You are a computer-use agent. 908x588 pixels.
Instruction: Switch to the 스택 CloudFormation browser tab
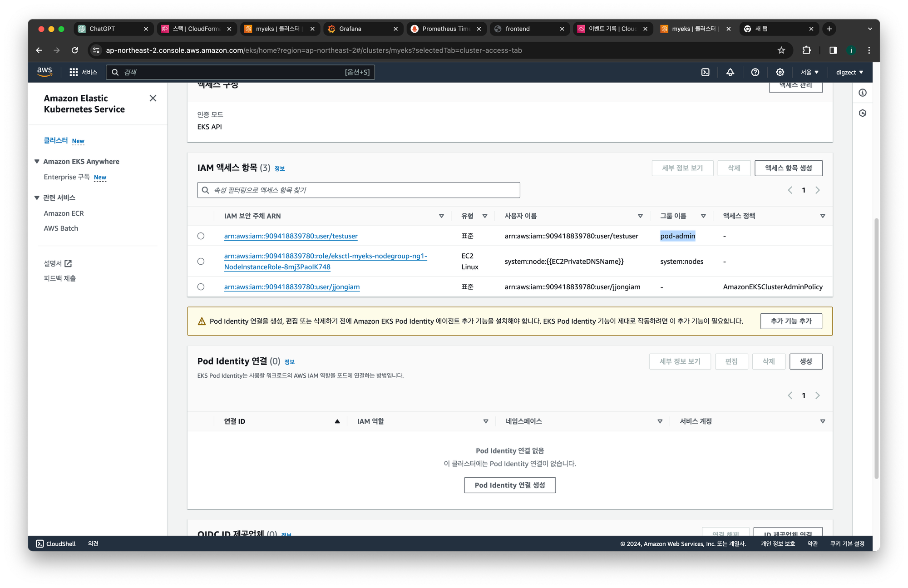pyautogui.click(x=197, y=29)
